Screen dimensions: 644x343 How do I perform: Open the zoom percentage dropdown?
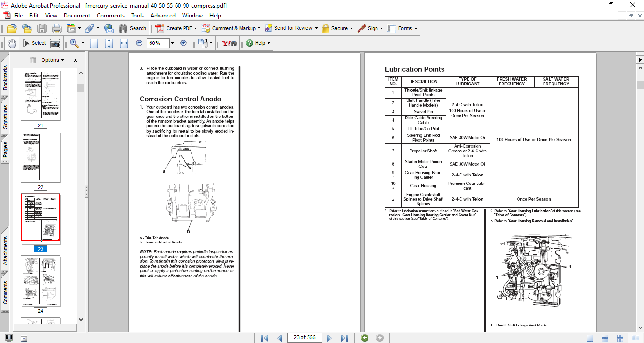tap(172, 43)
